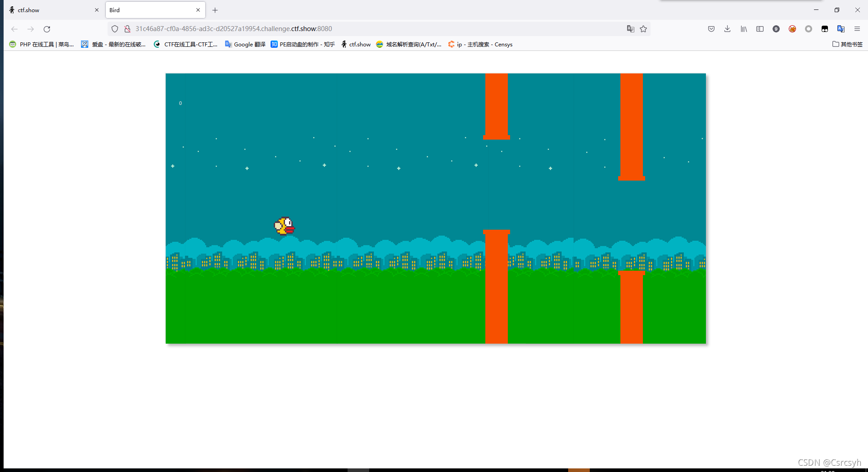Open the 其他书签 bookmarks folder
This screenshot has height=472, width=868.
pyautogui.click(x=847, y=44)
